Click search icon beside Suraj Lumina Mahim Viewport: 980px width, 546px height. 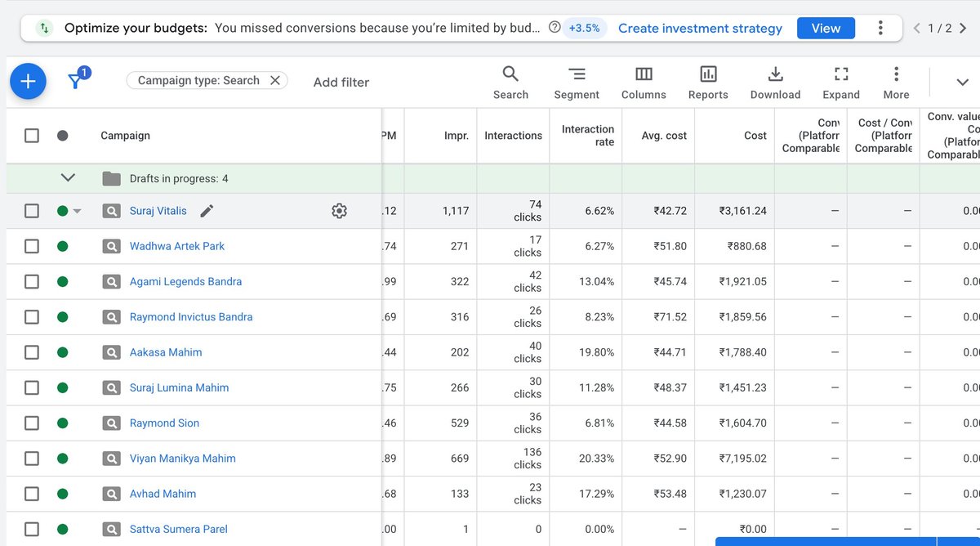click(x=111, y=387)
